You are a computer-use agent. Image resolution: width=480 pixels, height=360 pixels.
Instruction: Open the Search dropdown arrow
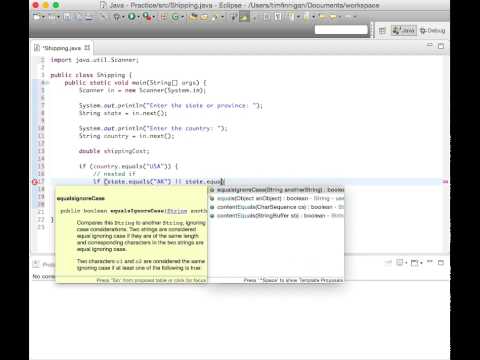pyautogui.click(x=222, y=17)
